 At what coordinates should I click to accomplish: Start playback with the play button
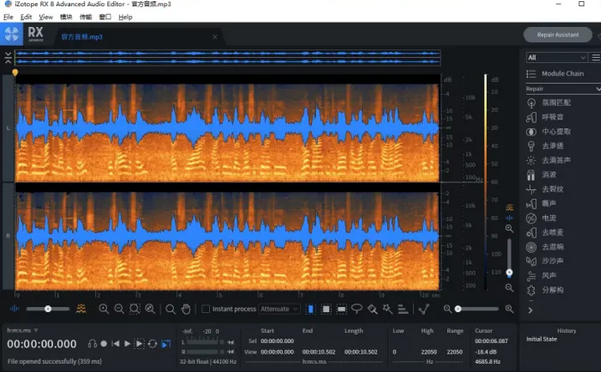click(127, 344)
